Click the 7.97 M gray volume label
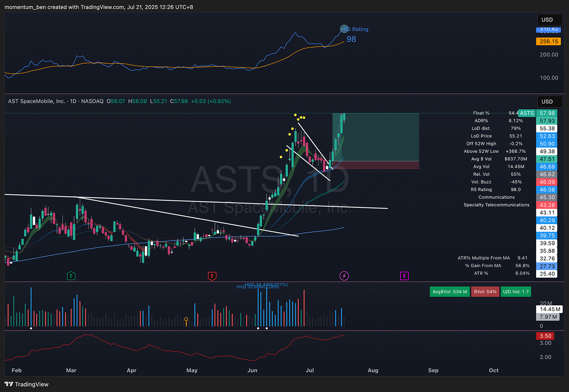This screenshot has width=569, height=392. 548,317
